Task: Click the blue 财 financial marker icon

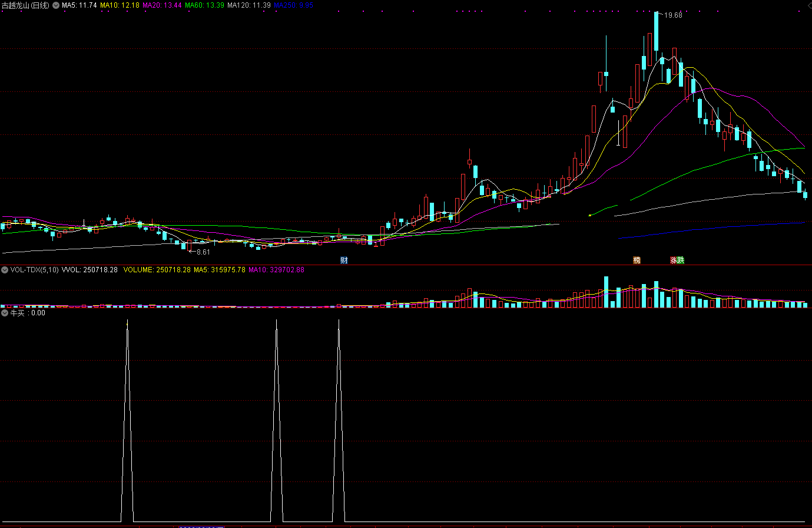Action: 344,260
